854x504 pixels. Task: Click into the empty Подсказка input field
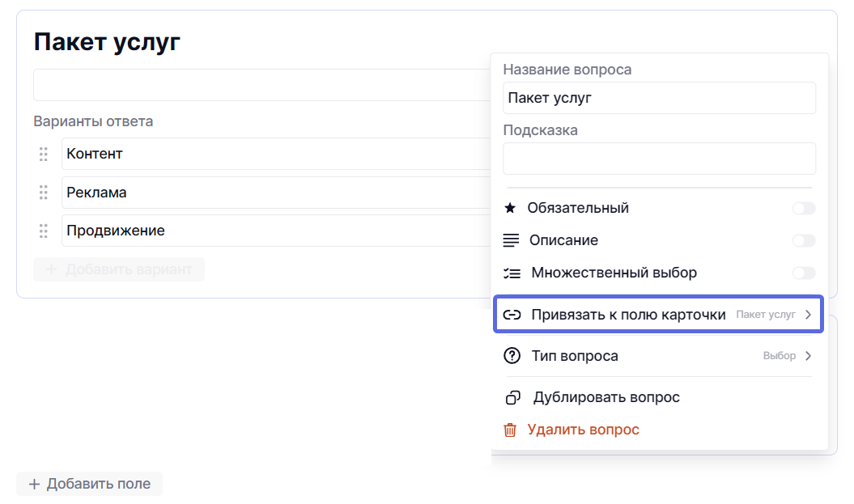(659, 159)
